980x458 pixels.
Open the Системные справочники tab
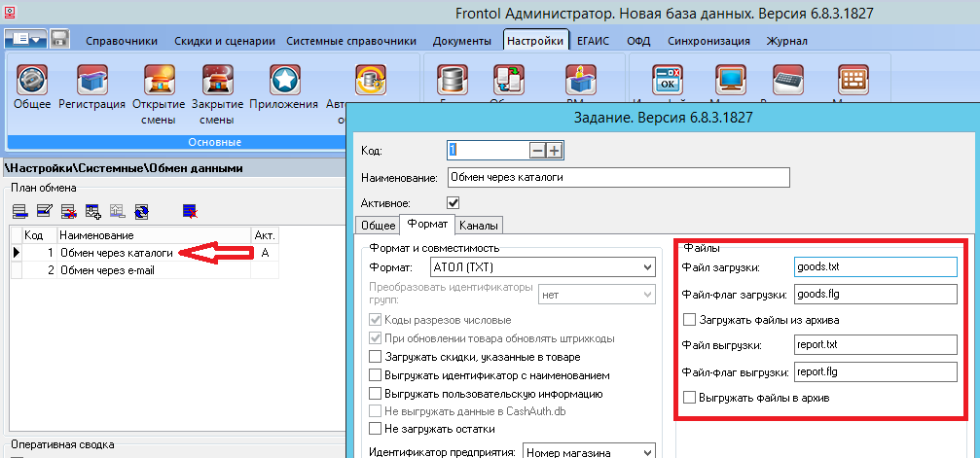coord(351,41)
